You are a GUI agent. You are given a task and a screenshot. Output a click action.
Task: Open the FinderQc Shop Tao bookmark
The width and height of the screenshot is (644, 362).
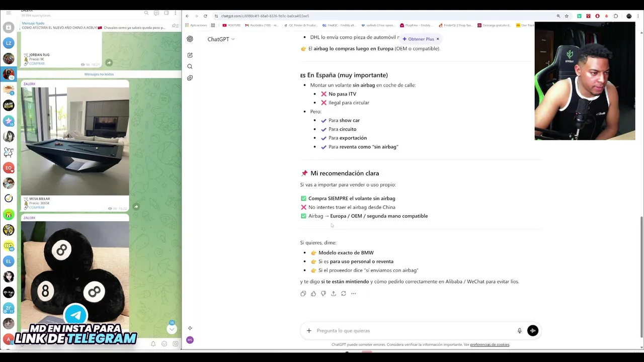[455, 25]
